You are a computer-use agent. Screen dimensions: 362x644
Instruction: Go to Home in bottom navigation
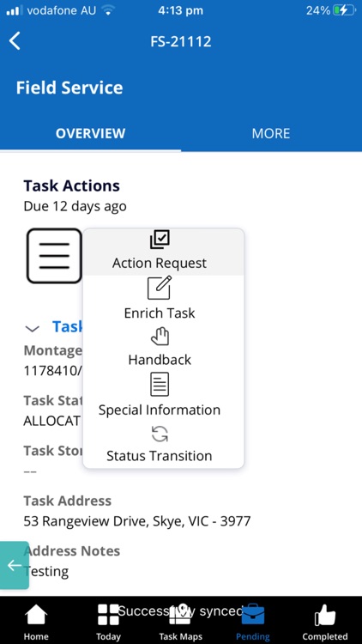(x=36, y=622)
